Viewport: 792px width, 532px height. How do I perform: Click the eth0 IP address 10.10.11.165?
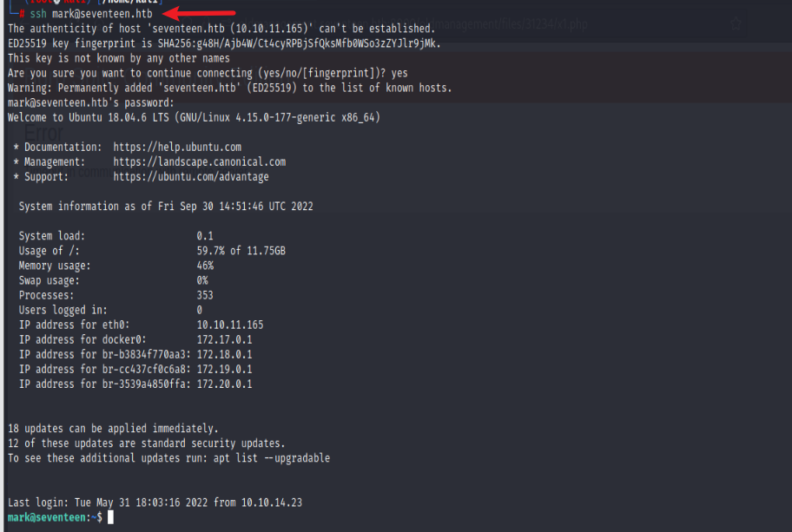229,325
